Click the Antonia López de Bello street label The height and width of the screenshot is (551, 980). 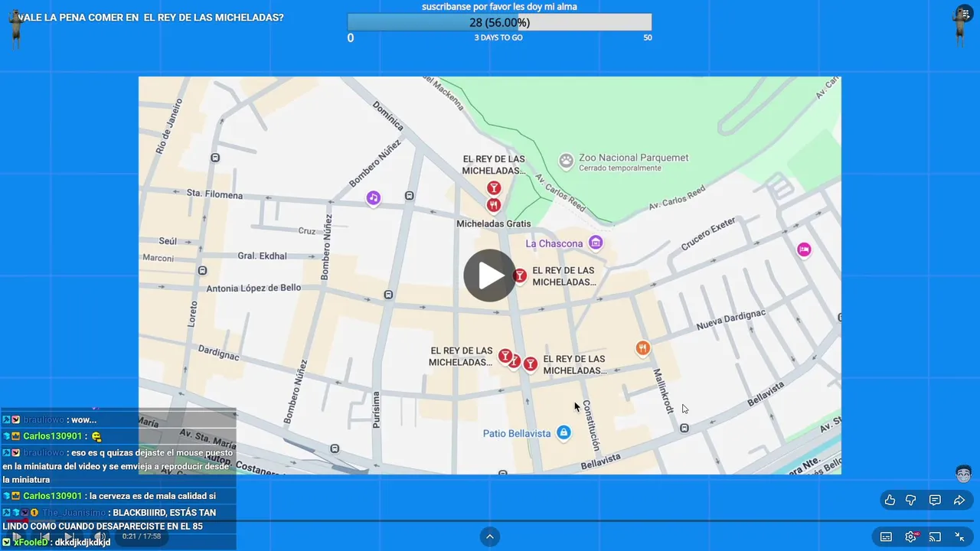[x=253, y=288]
